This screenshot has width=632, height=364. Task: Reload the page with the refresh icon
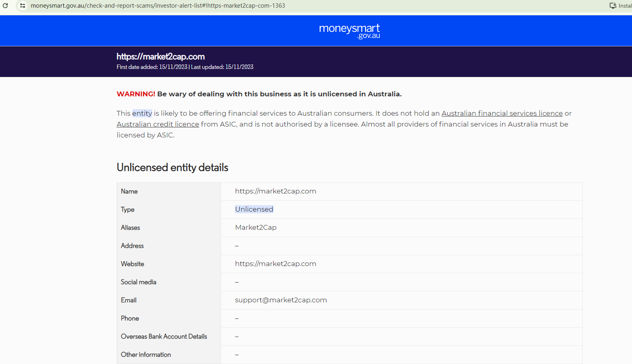tap(5, 6)
